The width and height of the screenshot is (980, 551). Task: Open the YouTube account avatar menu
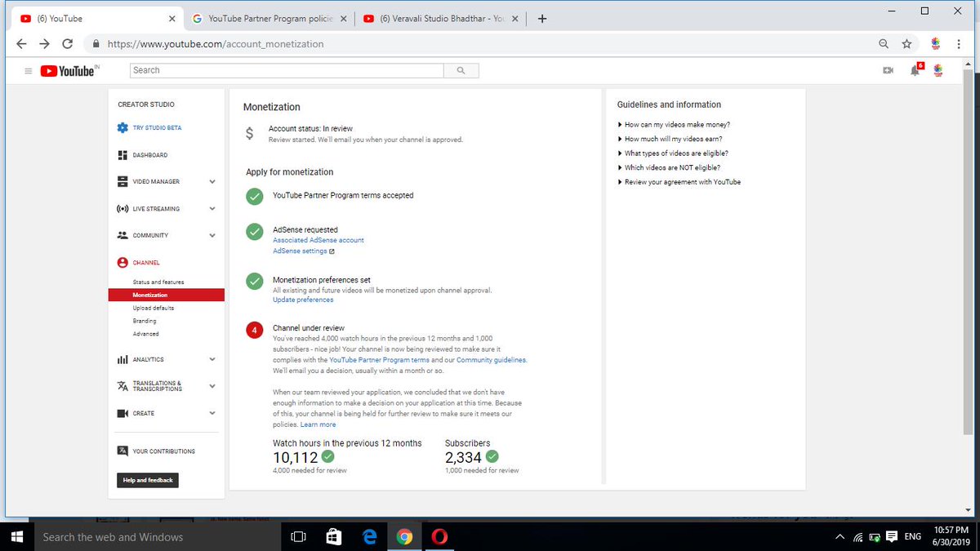pos(938,71)
